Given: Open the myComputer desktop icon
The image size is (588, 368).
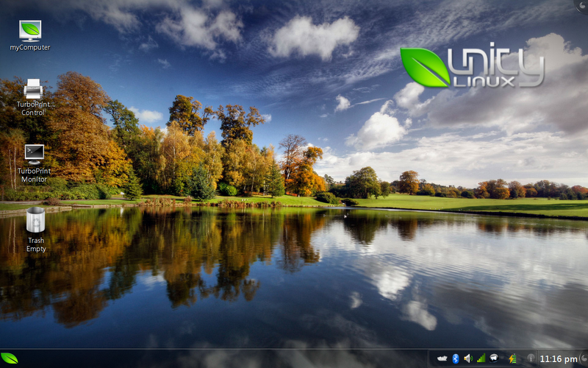Looking at the screenshot, I should (30, 29).
